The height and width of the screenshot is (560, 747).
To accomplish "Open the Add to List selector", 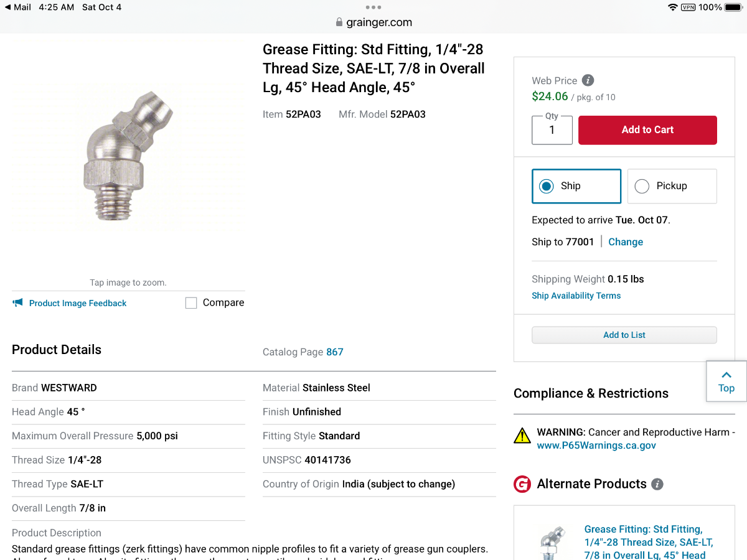I will tap(624, 335).
